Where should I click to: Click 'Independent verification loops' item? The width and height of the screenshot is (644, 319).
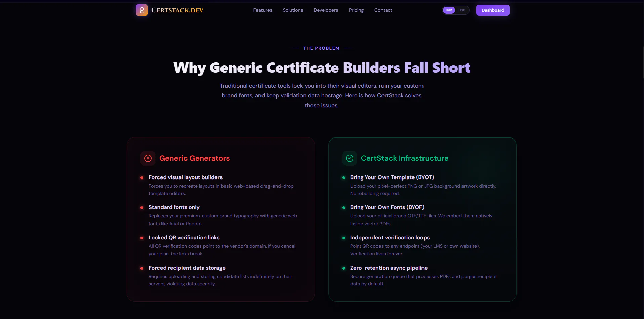tap(390, 238)
